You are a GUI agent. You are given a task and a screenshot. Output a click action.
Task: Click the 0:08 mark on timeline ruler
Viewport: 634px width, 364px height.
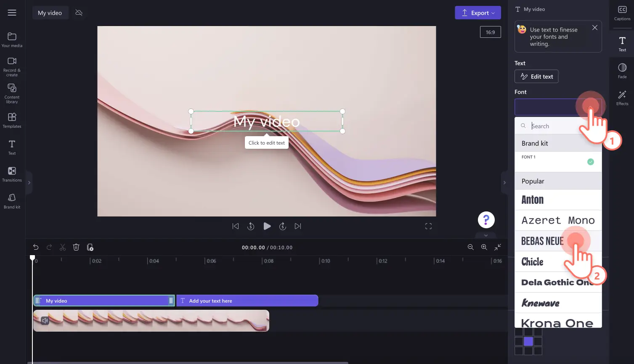268,261
